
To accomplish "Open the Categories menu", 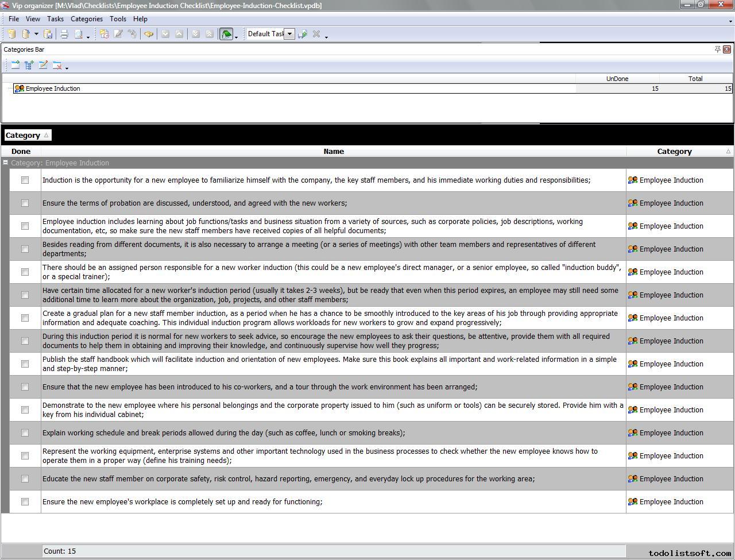I will click(x=86, y=19).
